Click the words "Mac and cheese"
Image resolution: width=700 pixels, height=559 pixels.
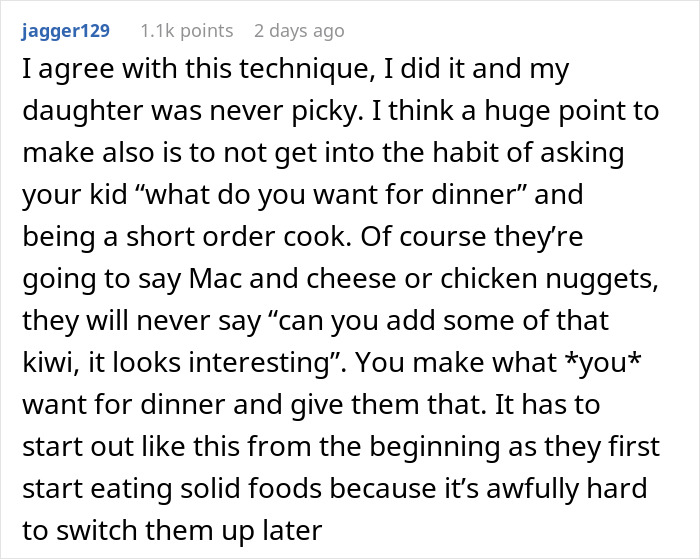coord(292,279)
